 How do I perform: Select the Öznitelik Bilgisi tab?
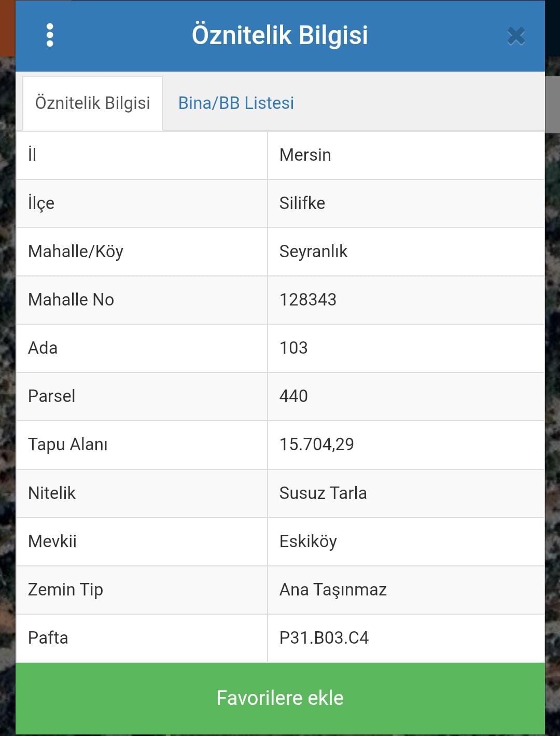92,103
